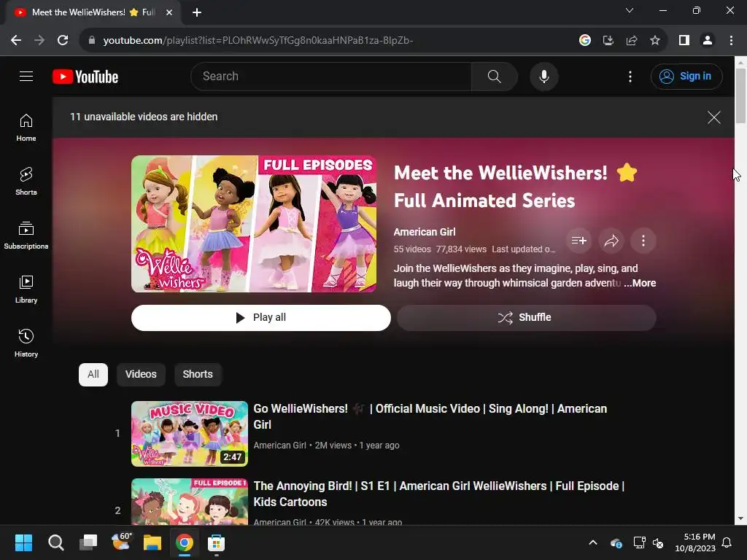Open Go WellieWishers Official Music Video title
This screenshot has width=747, height=560.
pyautogui.click(x=430, y=416)
